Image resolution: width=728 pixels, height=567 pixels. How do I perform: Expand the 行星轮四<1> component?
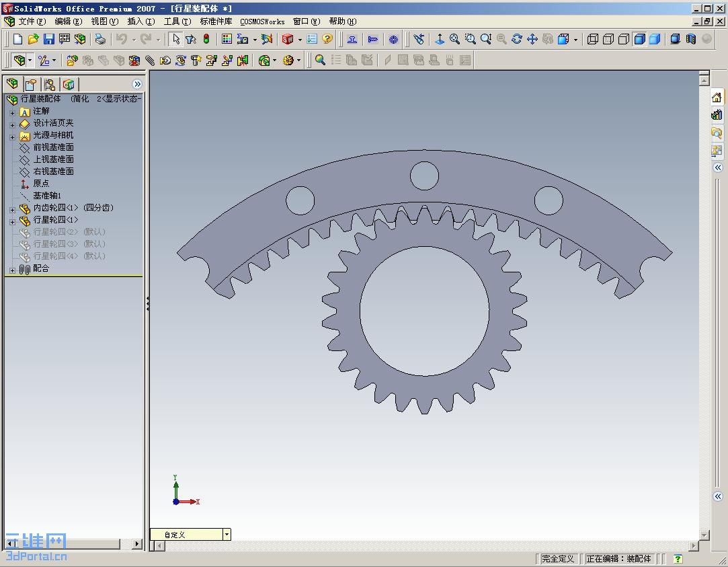pos(13,221)
